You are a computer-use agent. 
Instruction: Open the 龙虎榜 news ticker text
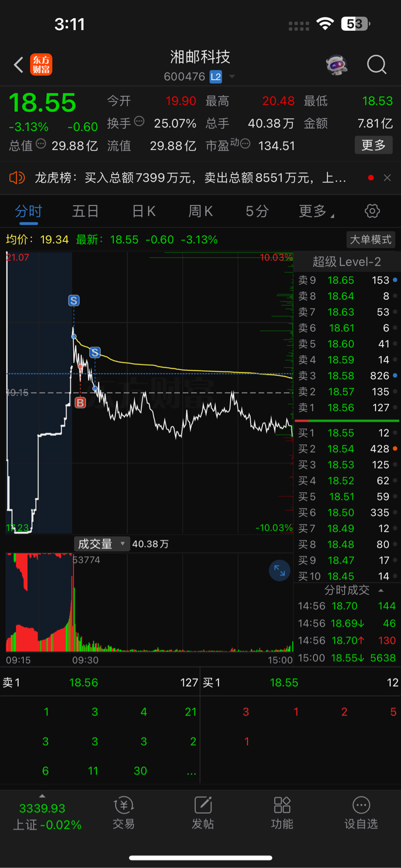click(191, 178)
